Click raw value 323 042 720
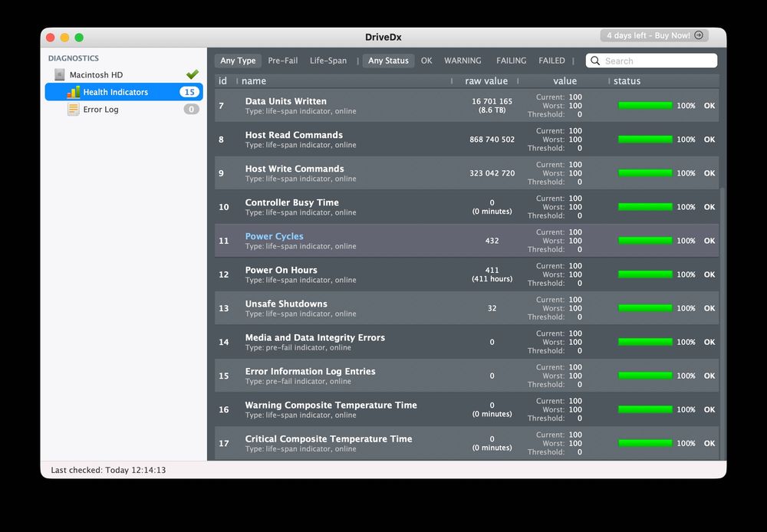 point(492,173)
